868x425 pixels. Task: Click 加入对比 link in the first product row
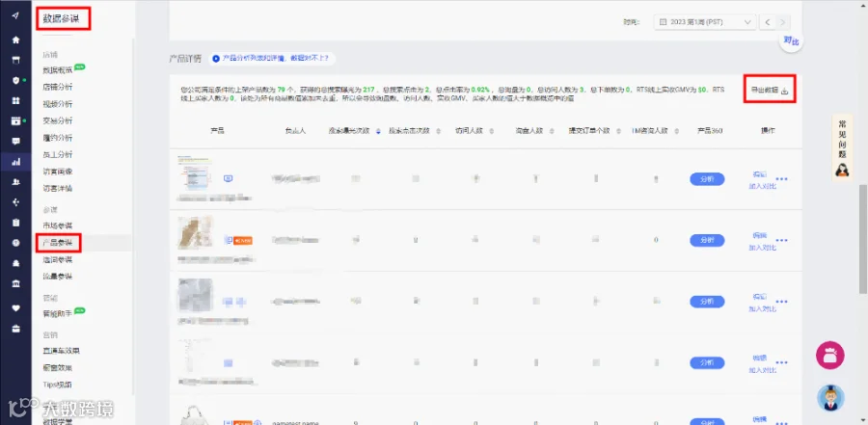762,187
